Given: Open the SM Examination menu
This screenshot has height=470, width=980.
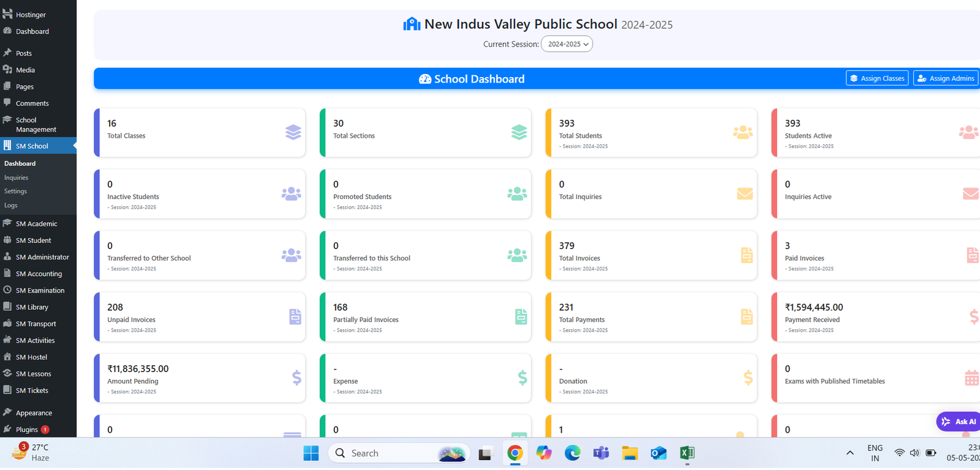Looking at the screenshot, I should pos(38,290).
